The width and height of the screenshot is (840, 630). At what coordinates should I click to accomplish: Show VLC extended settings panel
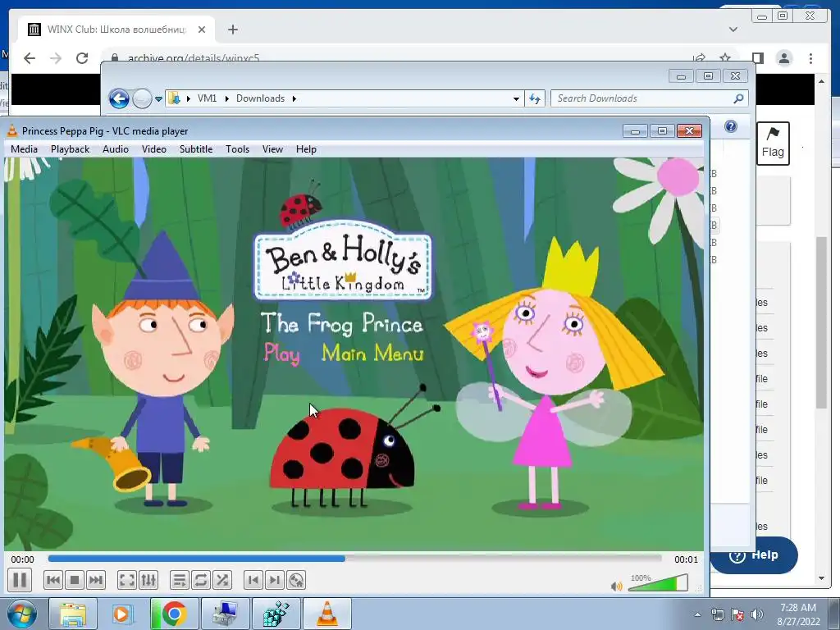[x=148, y=580]
